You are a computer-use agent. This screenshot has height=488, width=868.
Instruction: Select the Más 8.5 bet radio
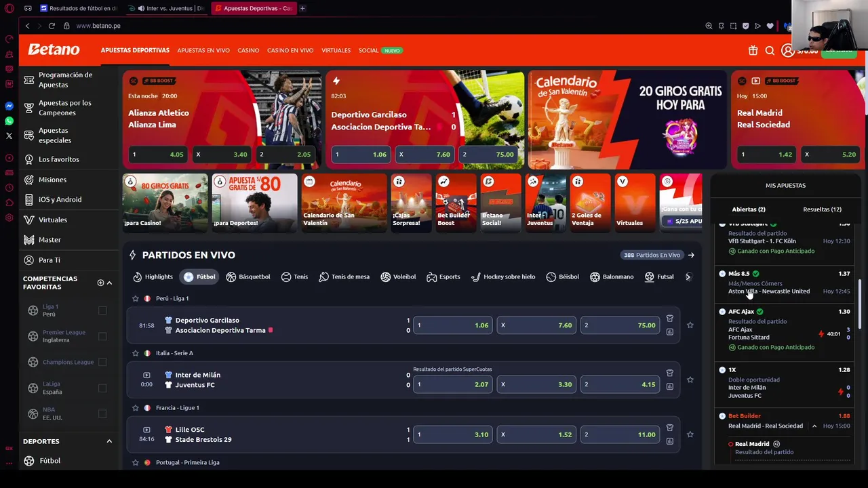[x=722, y=274]
